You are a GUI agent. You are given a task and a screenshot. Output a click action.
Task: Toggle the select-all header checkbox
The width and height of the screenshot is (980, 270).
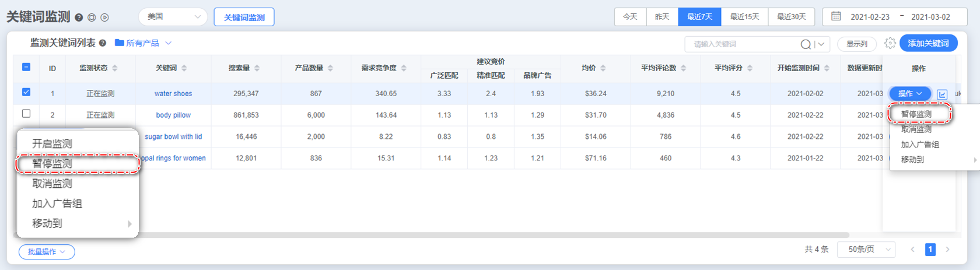click(x=26, y=67)
